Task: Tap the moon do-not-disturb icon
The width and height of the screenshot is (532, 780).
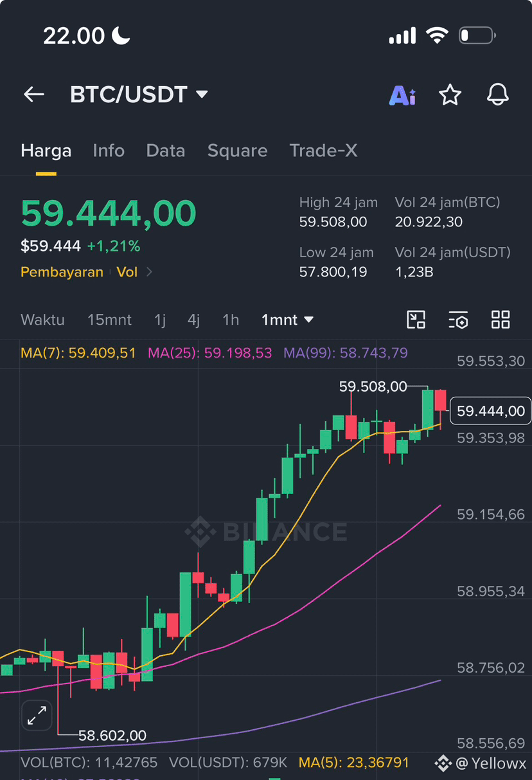Action: click(121, 35)
